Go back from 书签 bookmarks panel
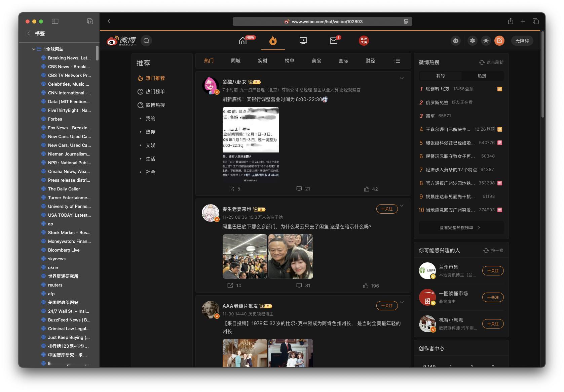Screen dimensions: 564x392 29,33
